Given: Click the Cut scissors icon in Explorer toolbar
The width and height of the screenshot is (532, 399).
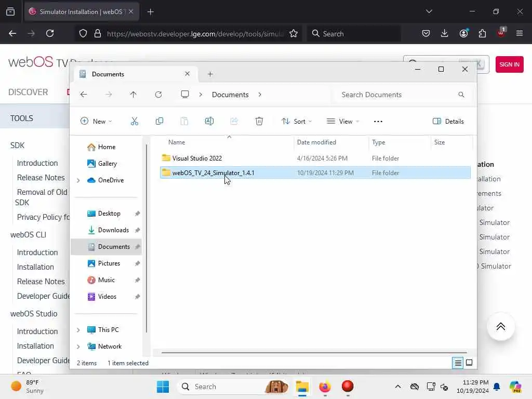Looking at the screenshot, I should pos(135,121).
